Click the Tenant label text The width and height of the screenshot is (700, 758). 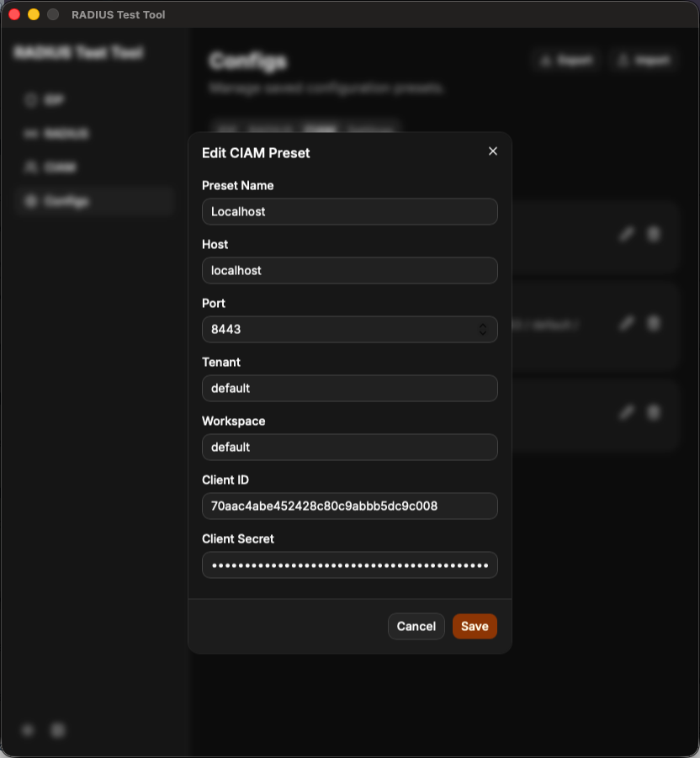pyautogui.click(x=221, y=363)
